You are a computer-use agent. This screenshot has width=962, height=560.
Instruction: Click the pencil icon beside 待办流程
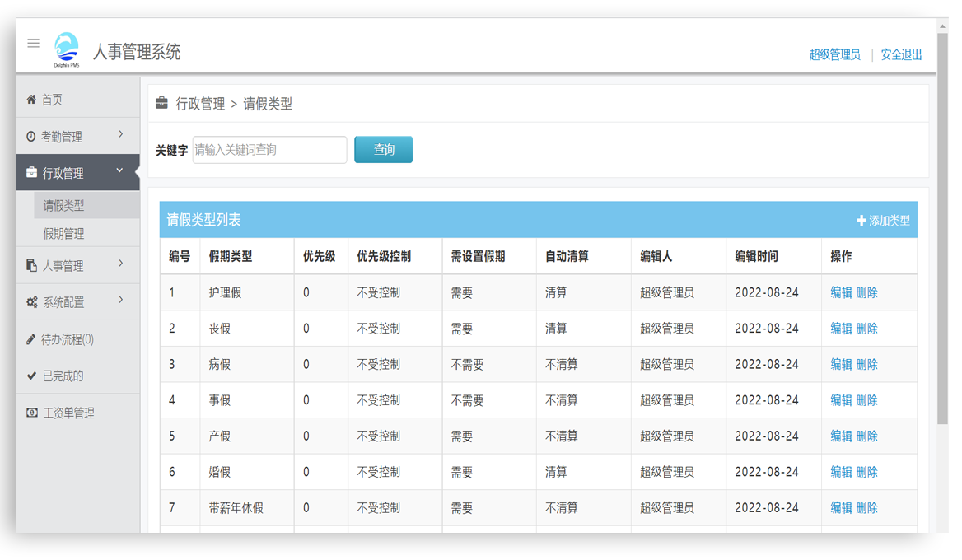pyautogui.click(x=31, y=338)
